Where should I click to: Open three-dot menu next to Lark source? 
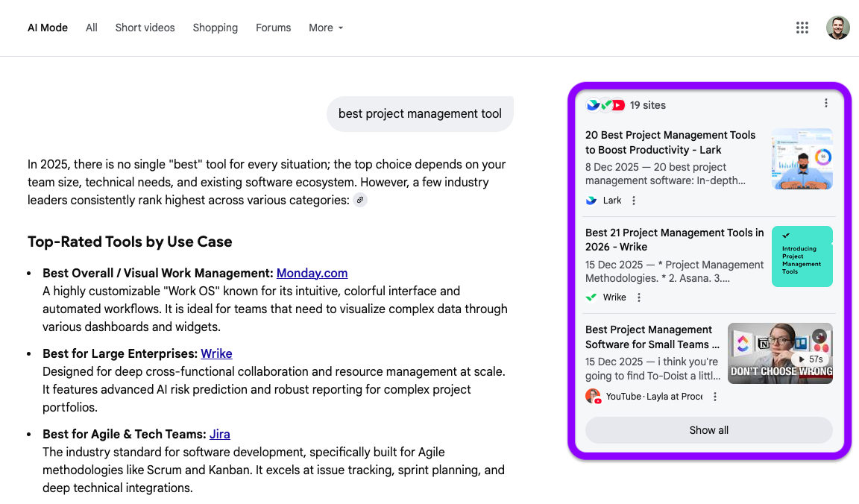click(634, 201)
